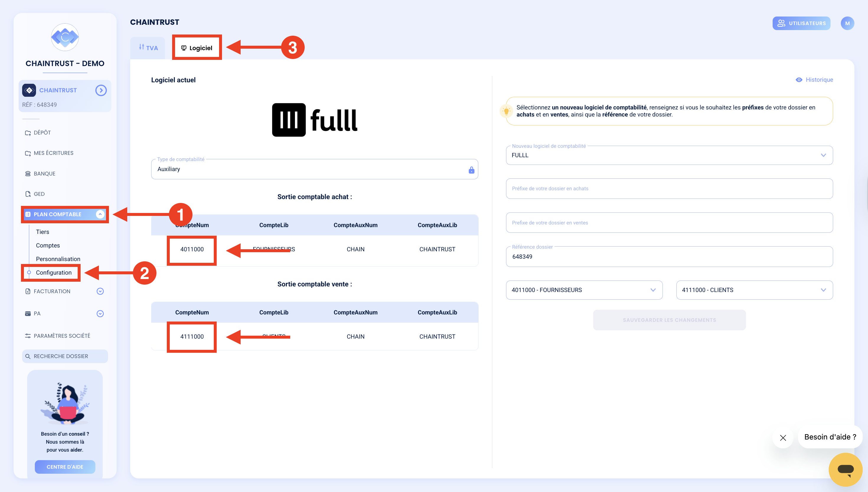Screen dimensions: 868x492
Task: Click the PARAMÈTRES SOCIÉTÉ sliders icon
Action: click(x=28, y=336)
